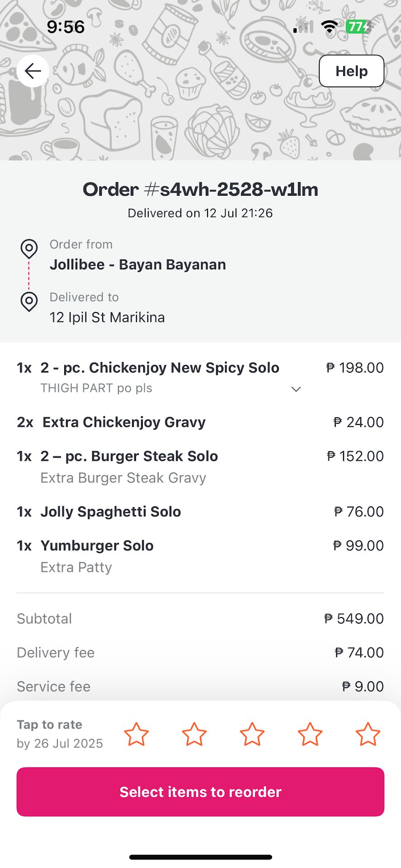Rate the order five stars
The image size is (401, 868).
[368, 734]
